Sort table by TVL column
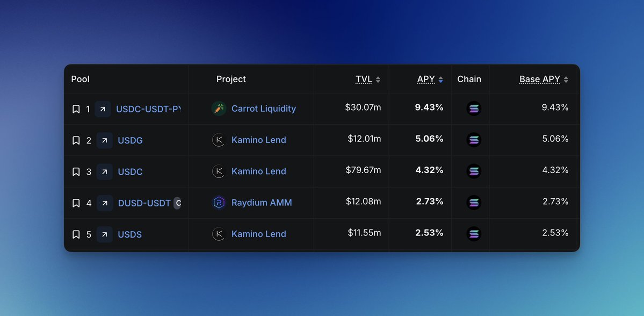 coord(368,80)
